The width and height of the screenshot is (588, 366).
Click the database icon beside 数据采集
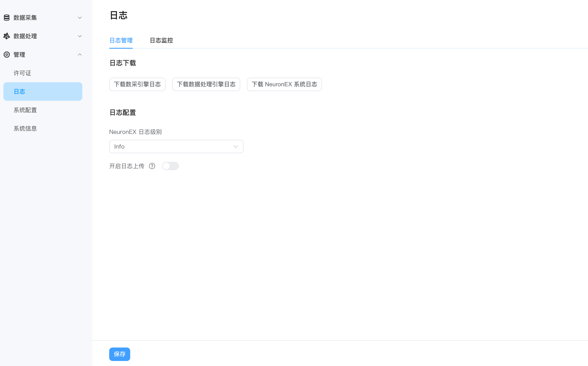(7, 18)
